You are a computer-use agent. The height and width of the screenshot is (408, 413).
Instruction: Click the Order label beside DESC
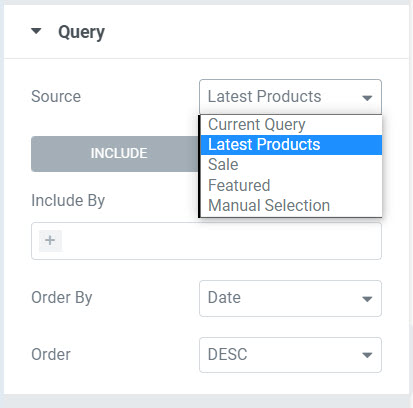[x=51, y=354]
